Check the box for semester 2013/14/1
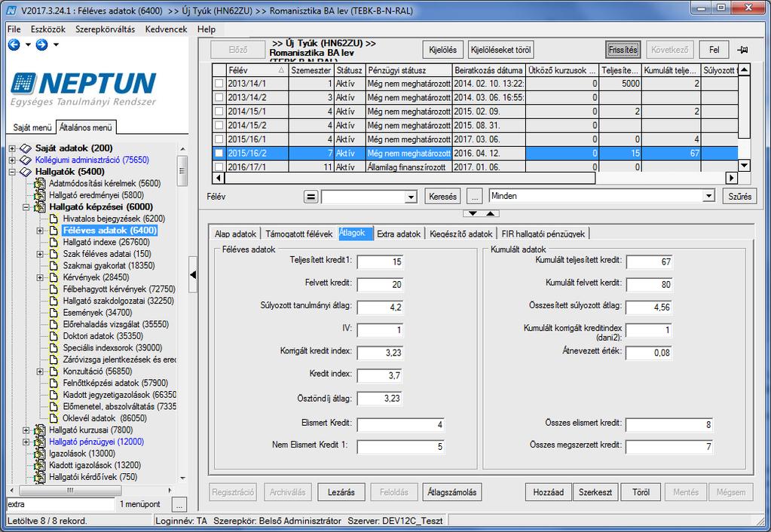This screenshot has width=771, height=532. [219, 84]
